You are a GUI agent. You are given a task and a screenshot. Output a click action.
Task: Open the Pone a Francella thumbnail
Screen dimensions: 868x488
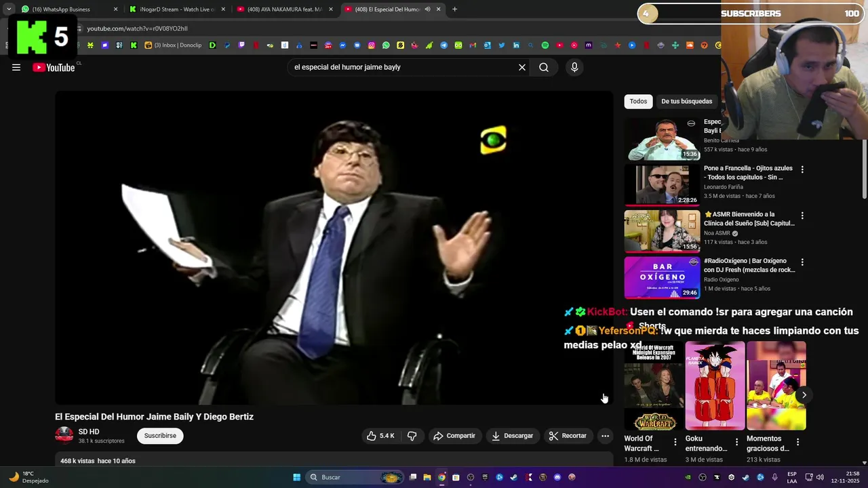[662, 184]
